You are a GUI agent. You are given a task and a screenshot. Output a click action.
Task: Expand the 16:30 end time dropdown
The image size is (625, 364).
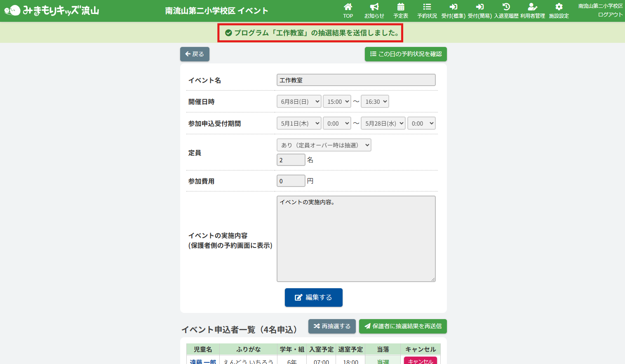[375, 102]
